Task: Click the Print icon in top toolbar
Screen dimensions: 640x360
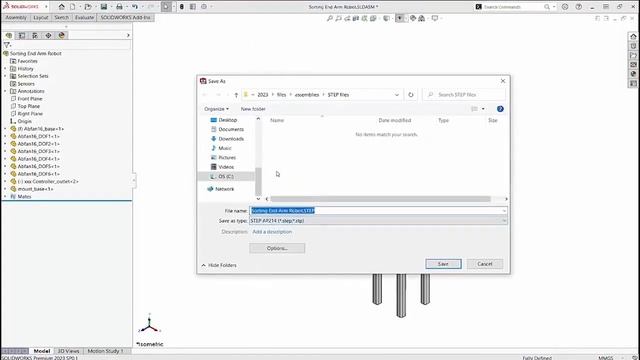Action: pyautogui.click(x=119, y=7)
